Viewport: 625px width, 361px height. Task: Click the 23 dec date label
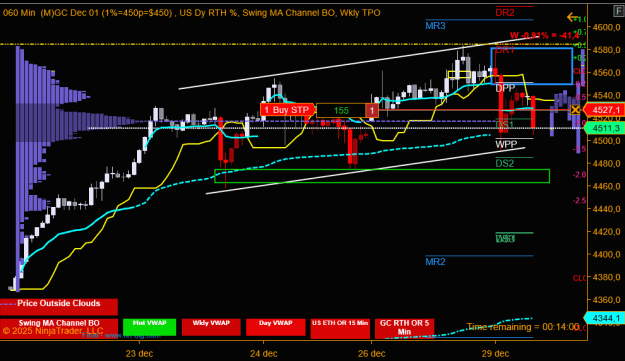pos(140,353)
